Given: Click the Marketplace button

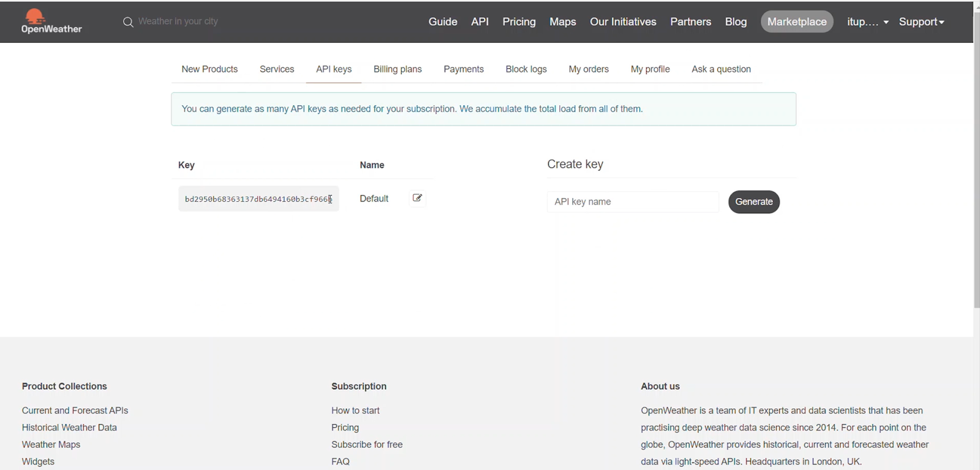Looking at the screenshot, I should click(797, 21).
